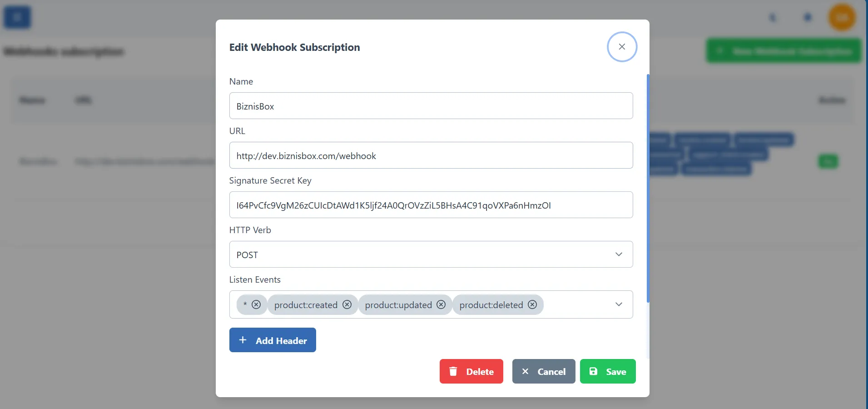This screenshot has height=409, width=868.
Task: Click the green New Webhook Subscription button
Action: click(x=783, y=50)
